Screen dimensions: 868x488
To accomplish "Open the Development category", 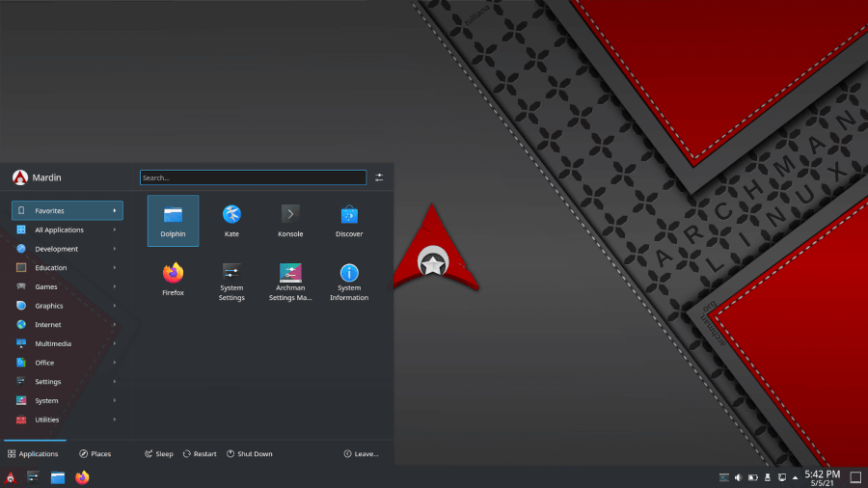I will (x=67, y=249).
